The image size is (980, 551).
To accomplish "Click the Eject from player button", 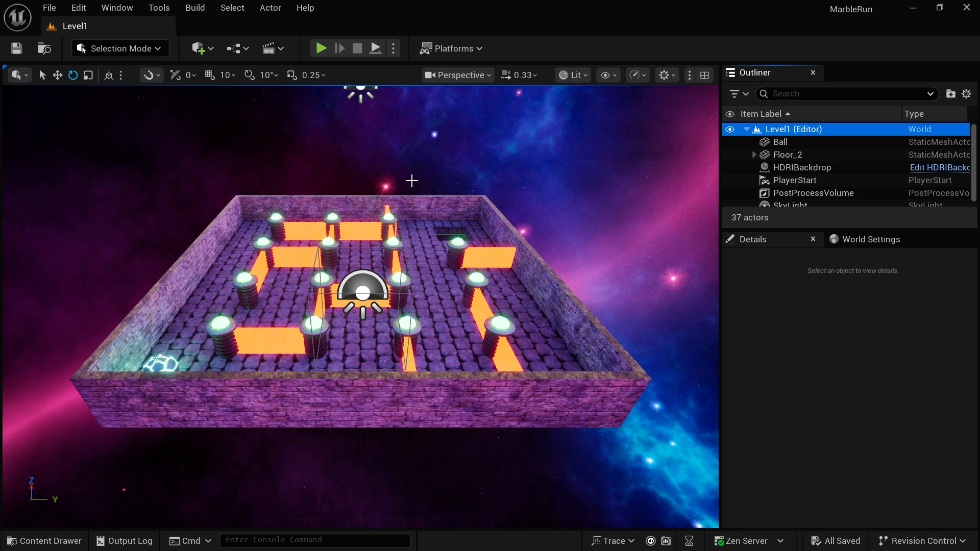I will (375, 48).
